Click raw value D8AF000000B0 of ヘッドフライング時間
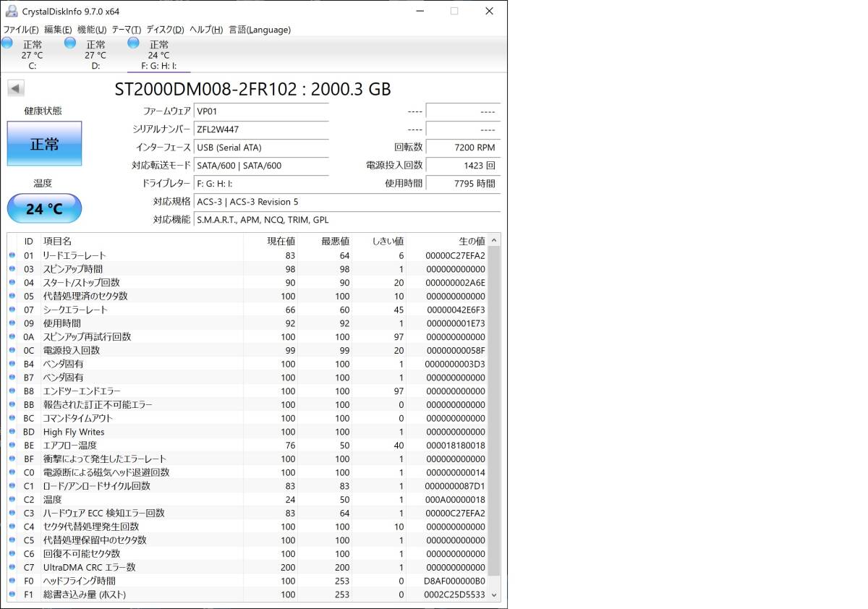 pyautogui.click(x=455, y=581)
